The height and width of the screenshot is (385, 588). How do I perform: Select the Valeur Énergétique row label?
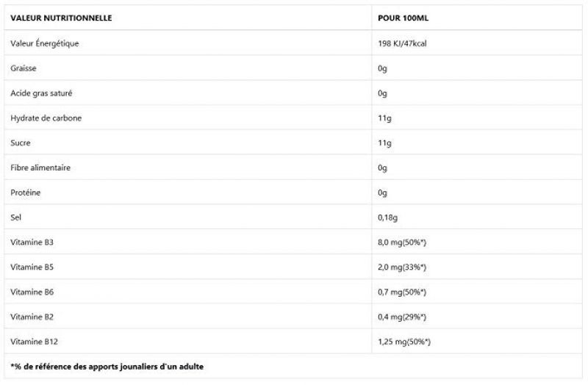pyautogui.click(x=45, y=43)
